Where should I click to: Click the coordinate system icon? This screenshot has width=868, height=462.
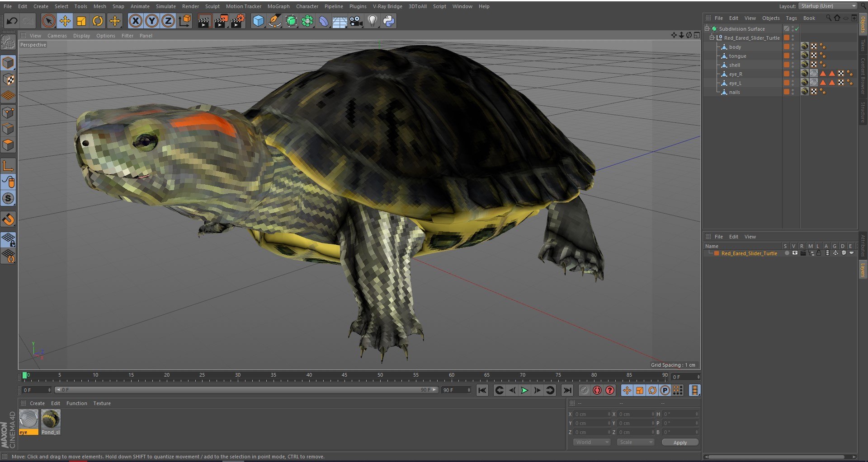(185, 21)
